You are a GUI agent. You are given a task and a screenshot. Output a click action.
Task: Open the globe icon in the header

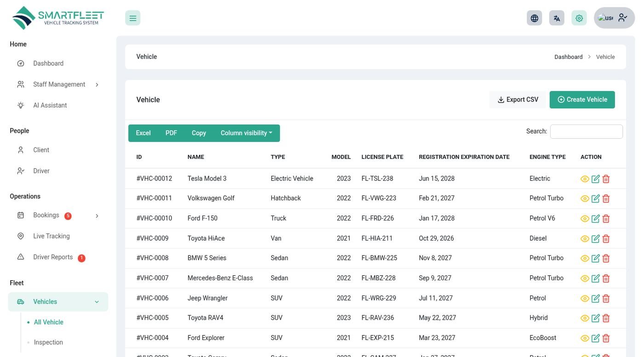534,18
